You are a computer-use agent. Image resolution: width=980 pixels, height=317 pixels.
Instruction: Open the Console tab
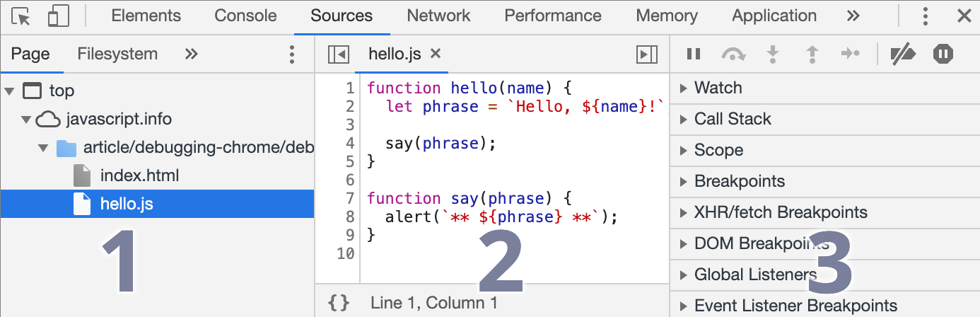[x=245, y=16]
